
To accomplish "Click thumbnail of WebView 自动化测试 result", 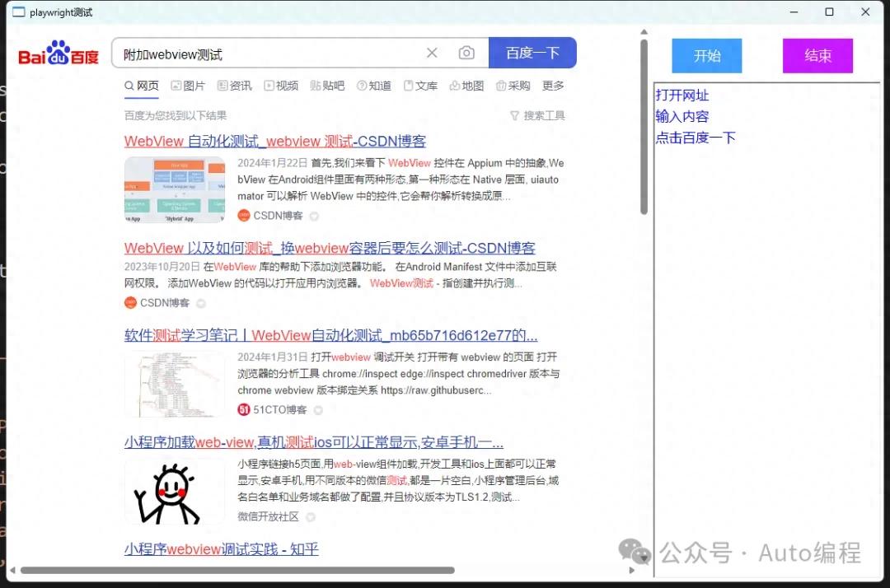I will (175, 189).
